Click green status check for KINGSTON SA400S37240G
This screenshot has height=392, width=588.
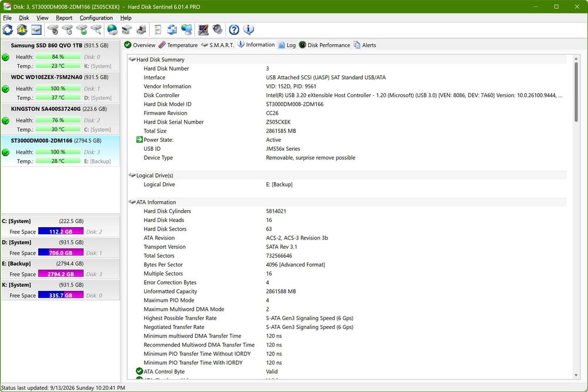click(x=6, y=121)
